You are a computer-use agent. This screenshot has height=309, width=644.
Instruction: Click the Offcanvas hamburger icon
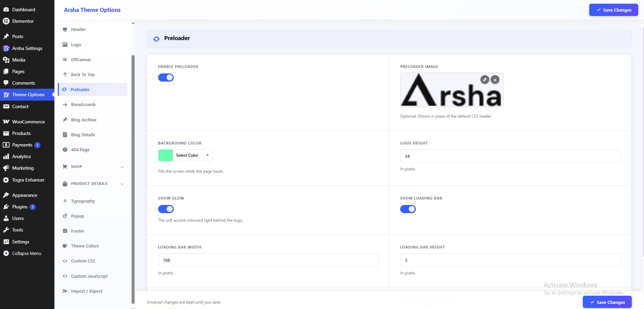point(65,59)
